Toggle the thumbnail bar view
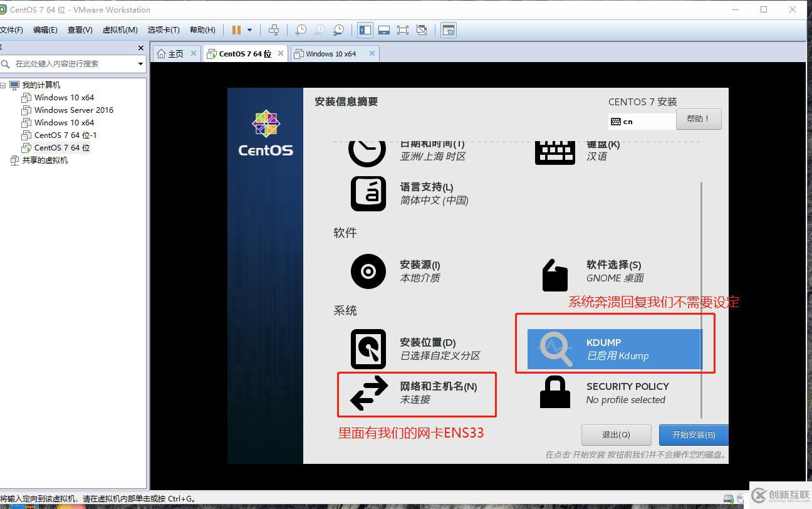 384,30
